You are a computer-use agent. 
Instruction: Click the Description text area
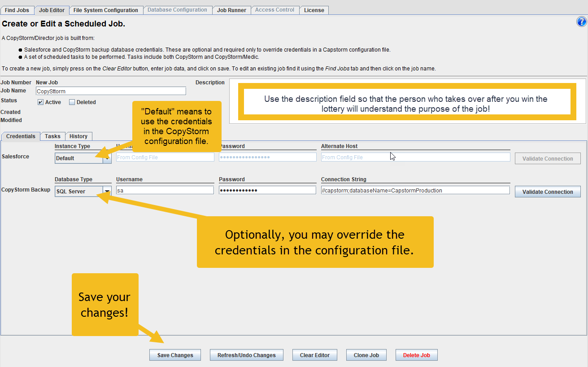click(x=408, y=101)
